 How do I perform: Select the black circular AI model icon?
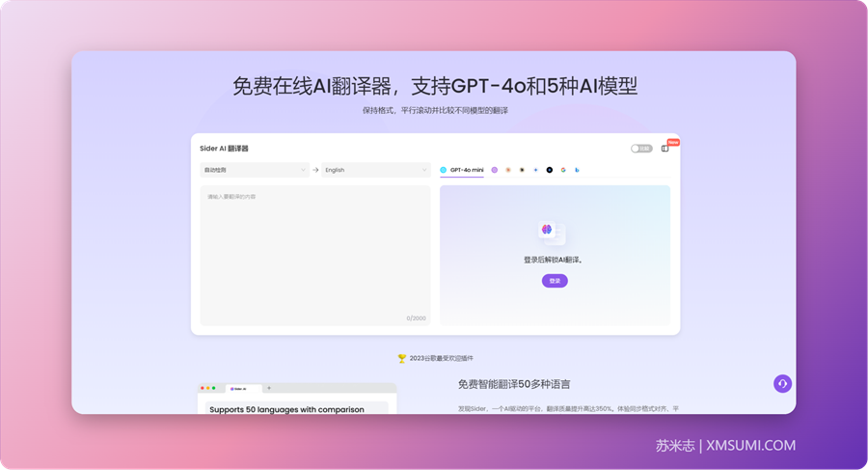click(x=550, y=170)
